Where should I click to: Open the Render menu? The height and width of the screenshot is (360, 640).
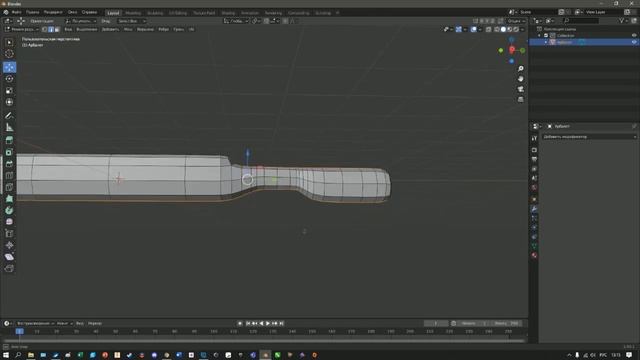click(53, 12)
